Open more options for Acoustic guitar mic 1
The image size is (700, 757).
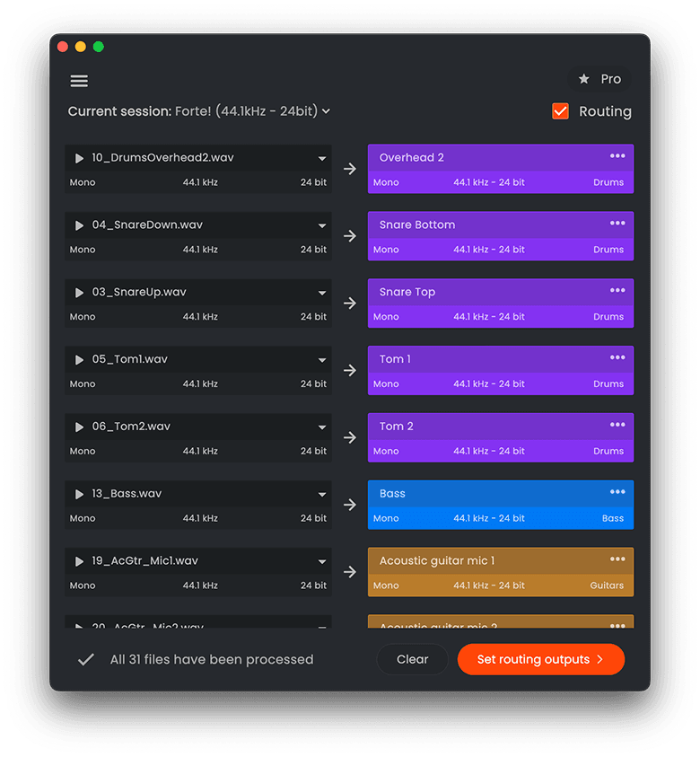tap(617, 559)
